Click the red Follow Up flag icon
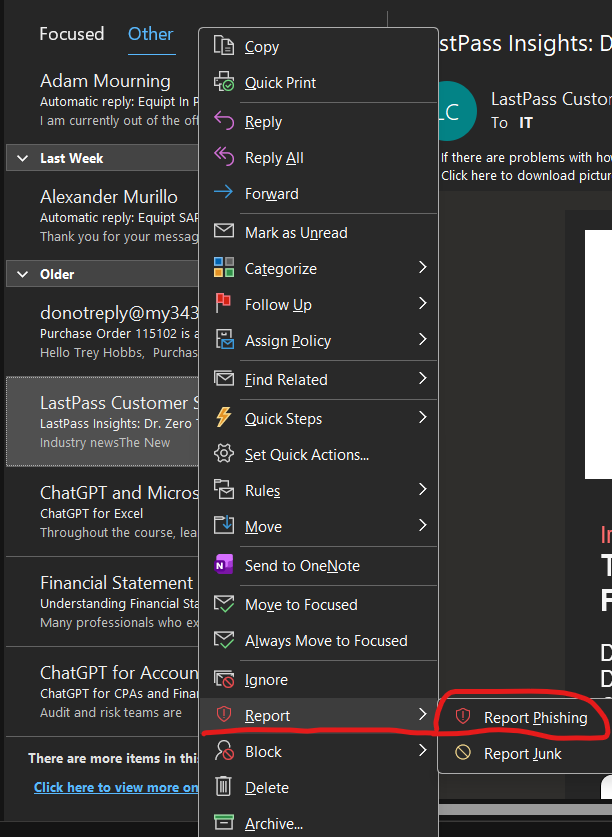The height and width of the screenshot is (837, 612). (x=224, y=303)
